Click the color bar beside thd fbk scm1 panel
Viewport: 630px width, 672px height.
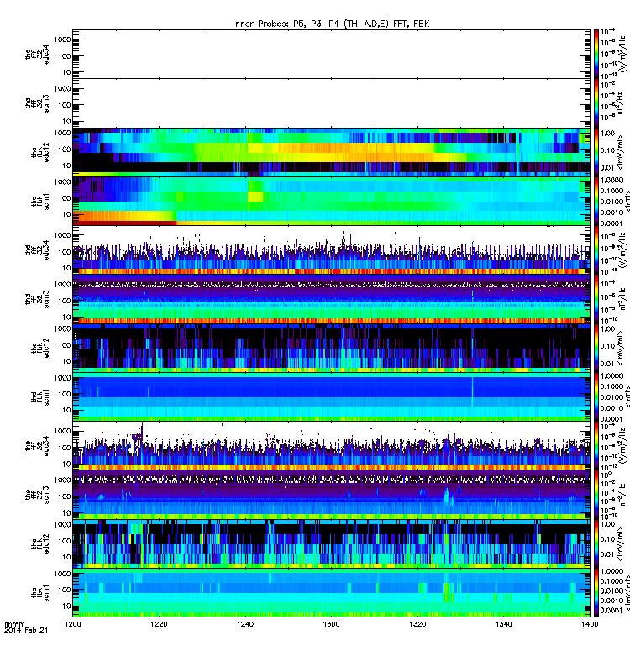point(596,397)
